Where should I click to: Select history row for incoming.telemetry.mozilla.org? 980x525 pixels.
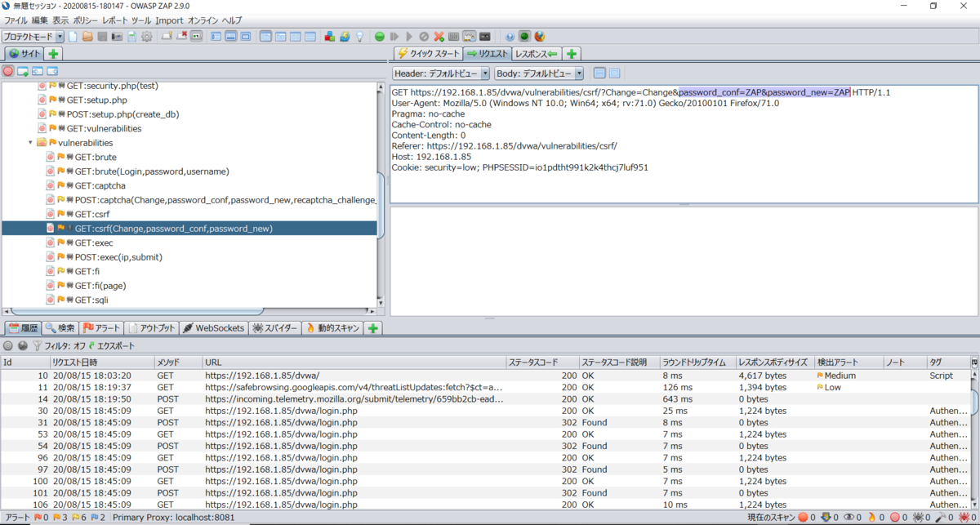[485, 399]
